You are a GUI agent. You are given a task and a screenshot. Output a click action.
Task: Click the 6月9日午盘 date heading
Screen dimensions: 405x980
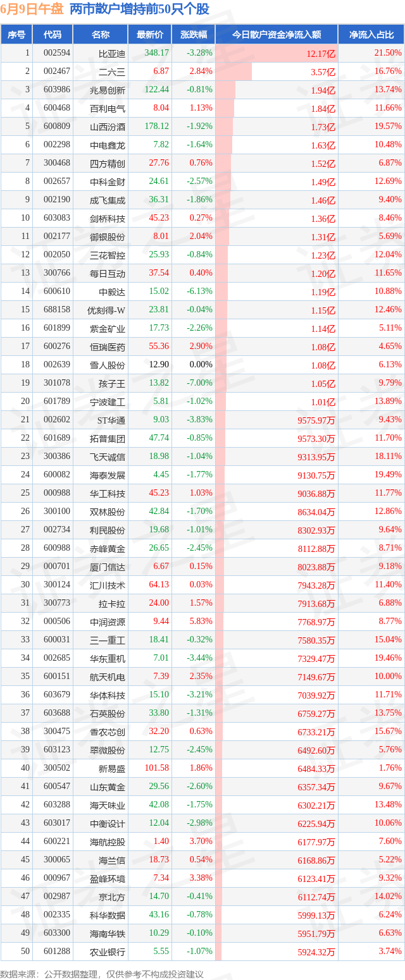point(32,9)
